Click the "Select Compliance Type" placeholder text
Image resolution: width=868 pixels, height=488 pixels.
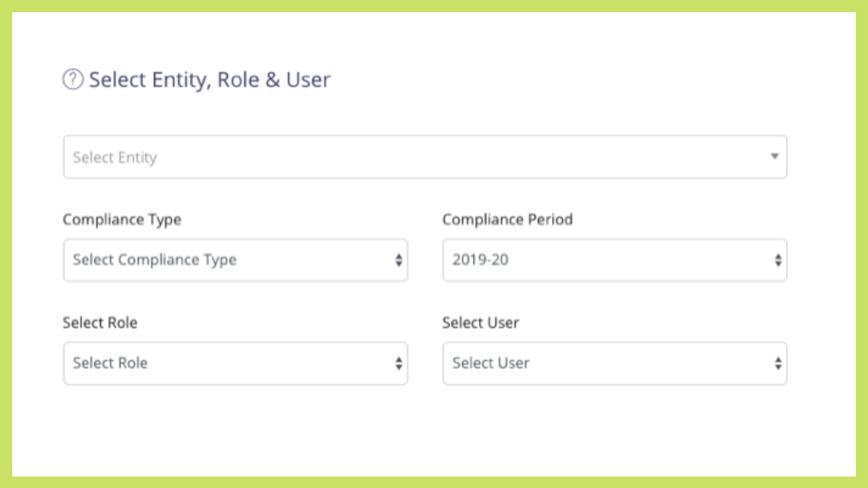pyautogui.click(x=155, y=260)
